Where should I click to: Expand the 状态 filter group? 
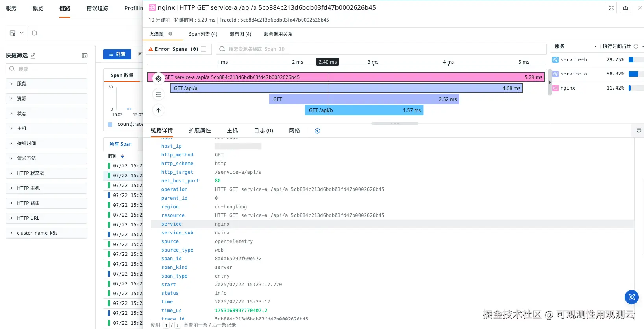46,114
